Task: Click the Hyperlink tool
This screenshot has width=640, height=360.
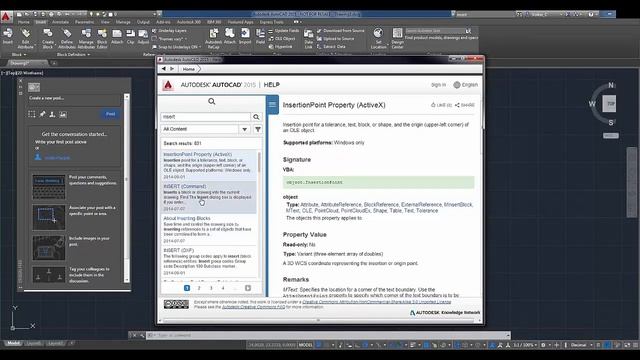Action: 280,47
